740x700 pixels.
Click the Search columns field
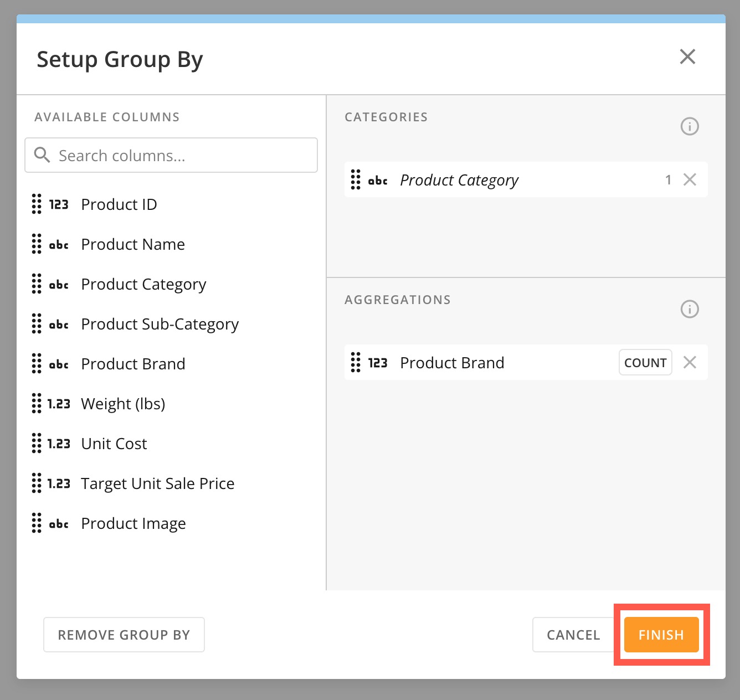pyautogui.click(x=183, y=156)
